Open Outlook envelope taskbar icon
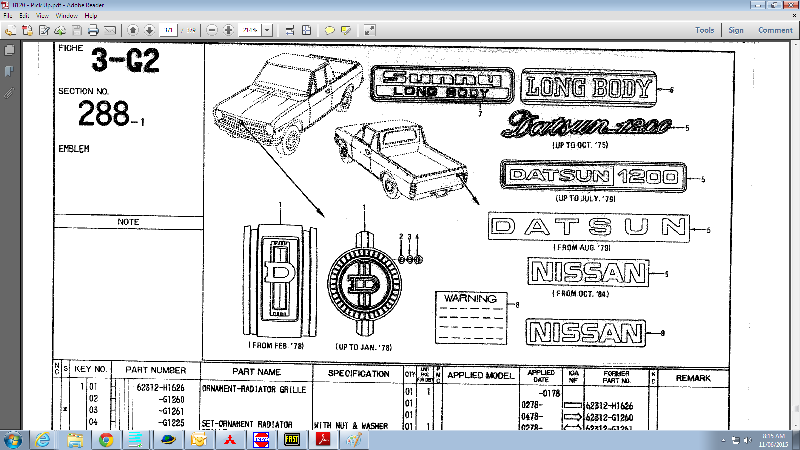 (198, 440)
